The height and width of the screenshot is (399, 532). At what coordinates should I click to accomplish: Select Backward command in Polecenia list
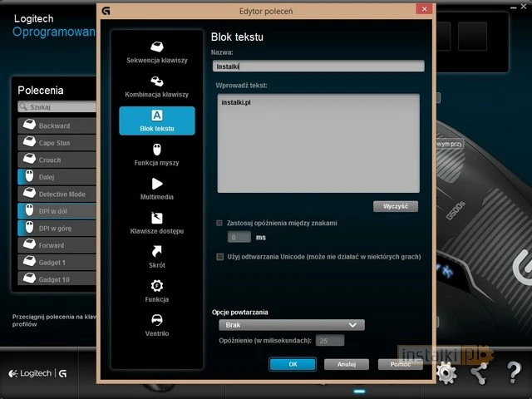pyautogui.click(x=57, y=126)
